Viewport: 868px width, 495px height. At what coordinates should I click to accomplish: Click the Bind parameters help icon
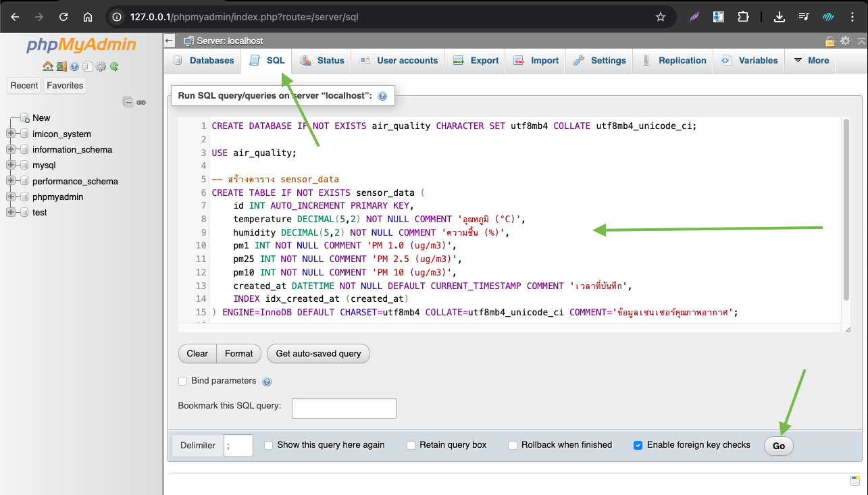click(x=267, y=382)
